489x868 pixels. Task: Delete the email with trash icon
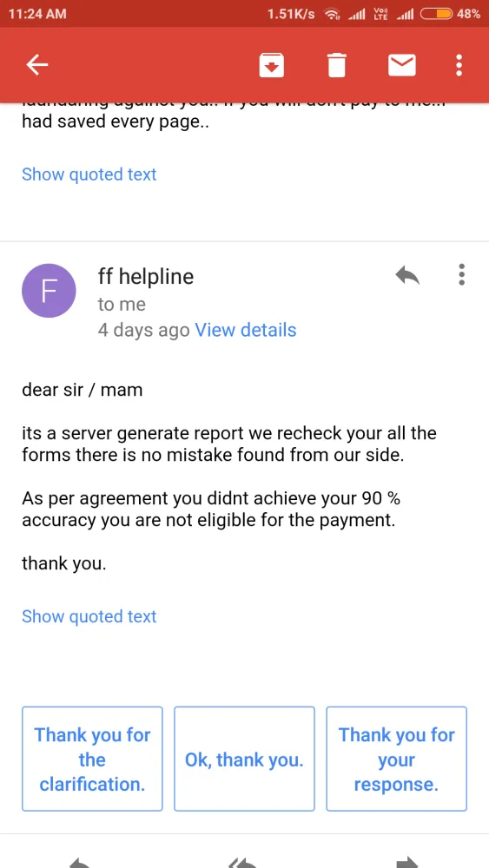[336, 65]
